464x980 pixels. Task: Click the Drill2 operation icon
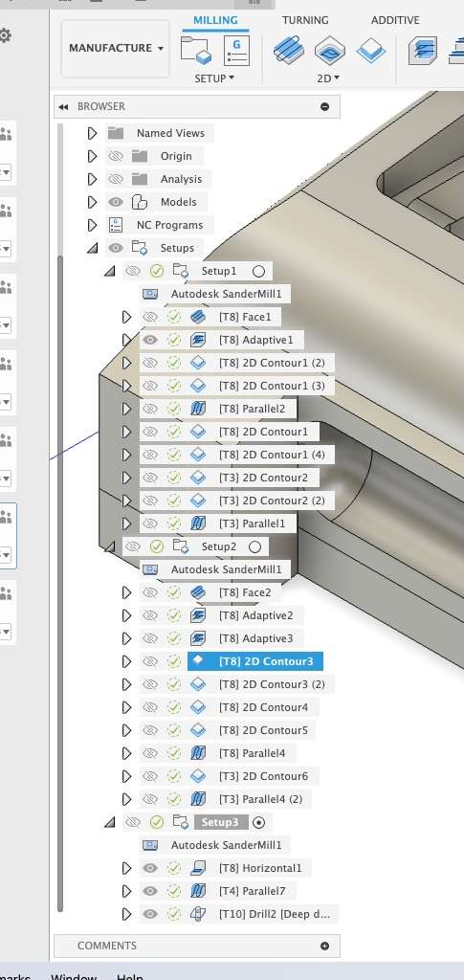point(197,914)
